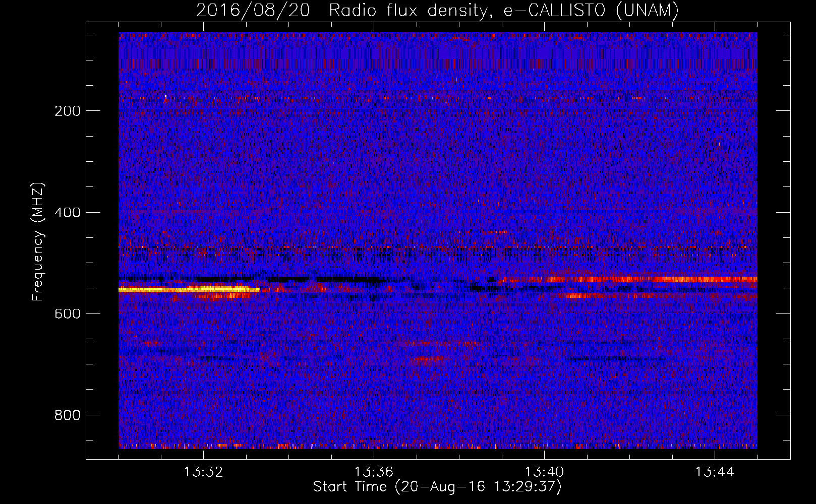Choose the 13:40 time tick label
Screen dimensions: 816x504
click(x=544, y=472)
